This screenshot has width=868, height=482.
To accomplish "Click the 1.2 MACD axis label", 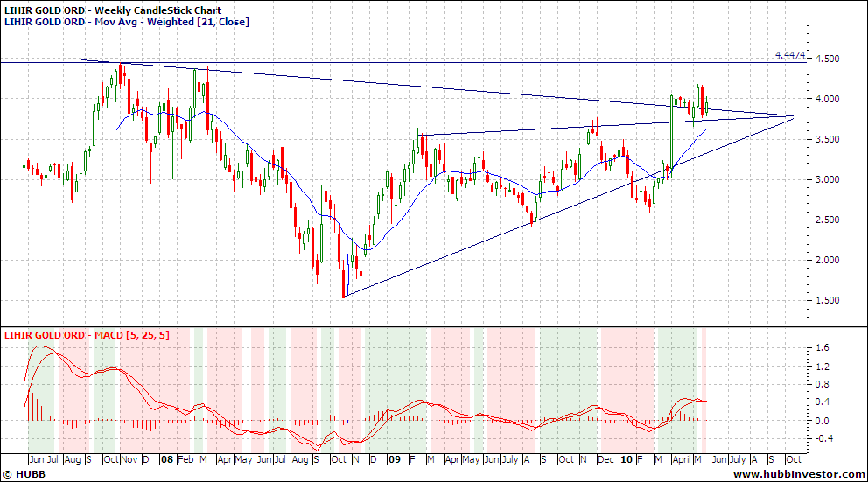I will click(822, 367).
